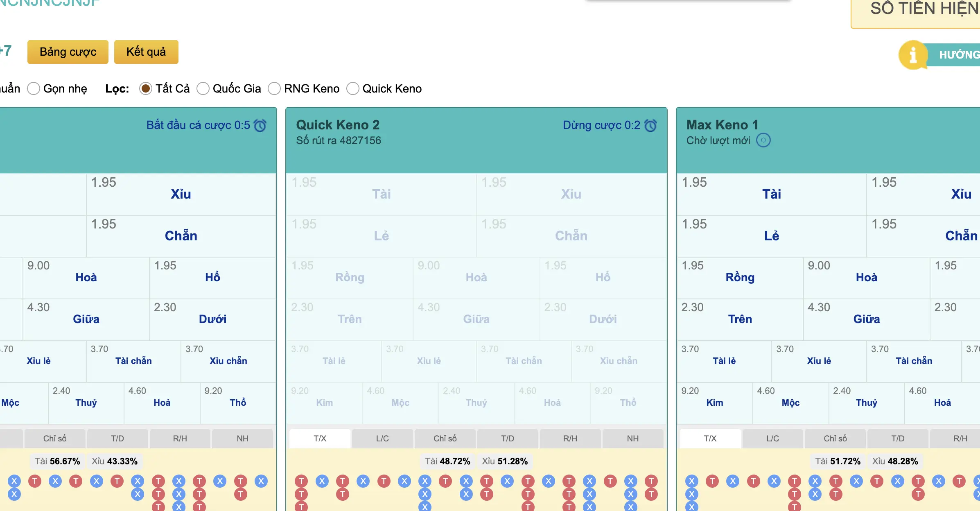Viewport: 980px width, 511px height.
Task: Click the Số rút ra 4827156 text
Action: point(339,140)
